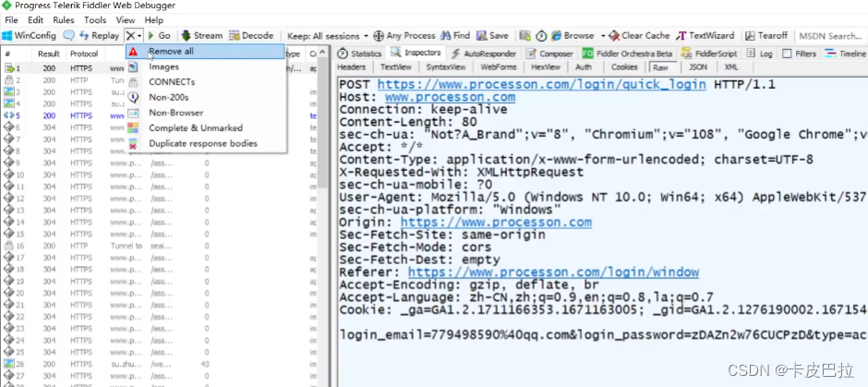Toggle the Decode toolbar button
The height and width of the screenshot is (387, 868).
[x=251, y=35]
